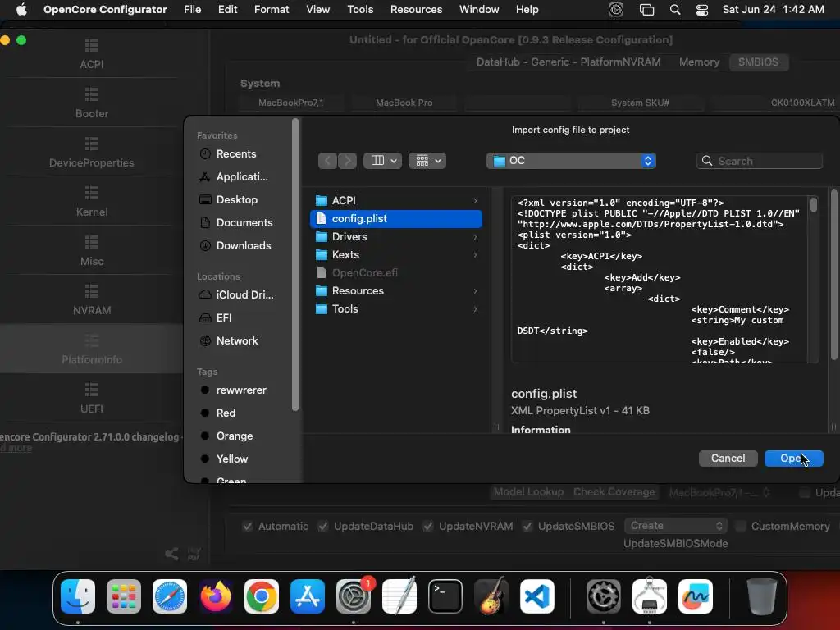Open Spotlight search in menu bar
This screenshot has height=630, width=840.
click(x=675, y=10)
